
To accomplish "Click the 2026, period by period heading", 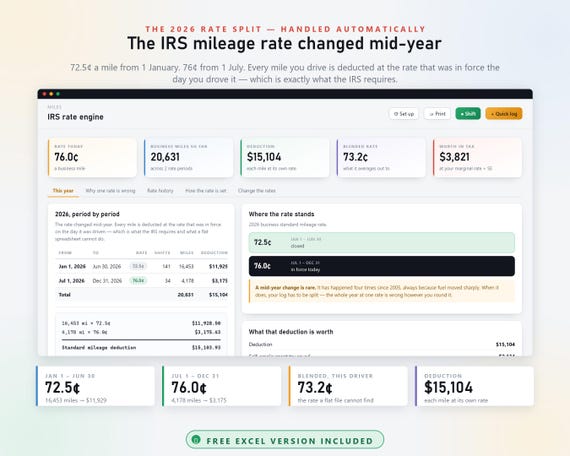I will point(87,214).
